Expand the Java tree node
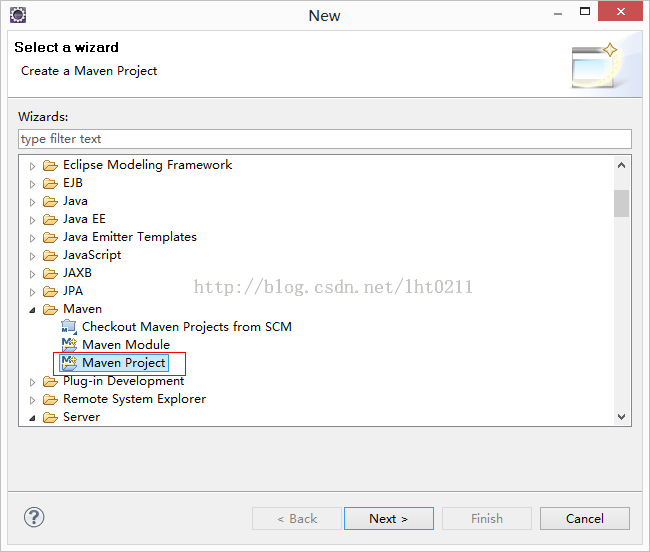The image size is (650, 552). [32, 202]
